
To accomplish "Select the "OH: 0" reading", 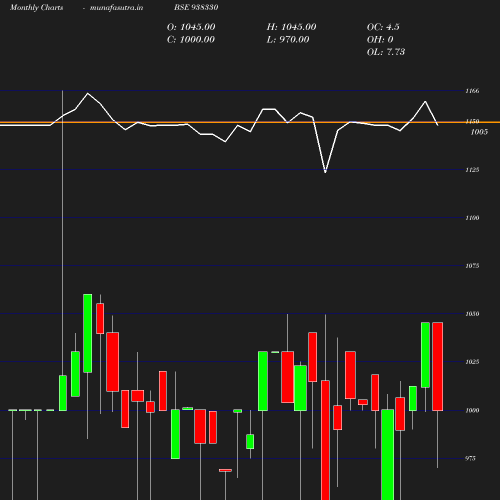I will coord(380,40).
